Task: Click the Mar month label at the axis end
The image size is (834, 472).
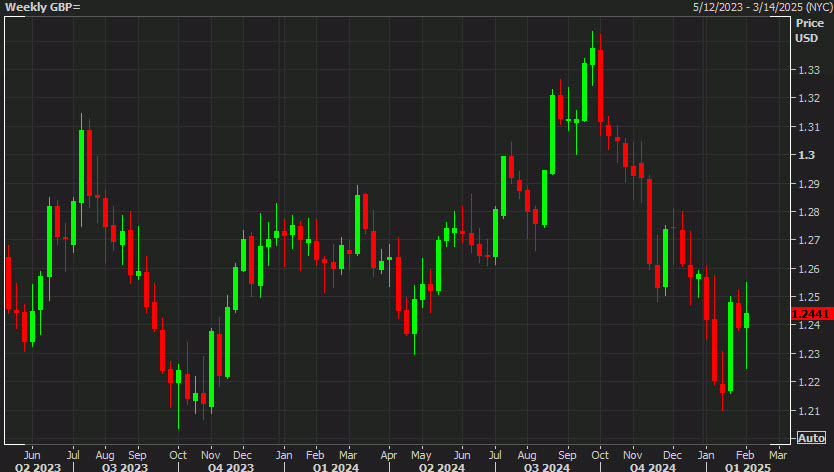Action: pyautogui.click(x=778, y=455)
